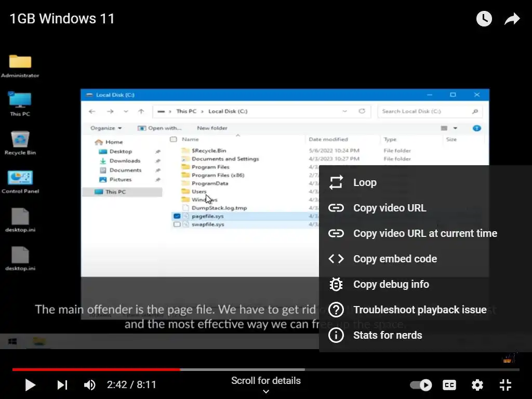This screenshot has width=532, height=399.
Task: Click Local Disk (C:) in the address bar
Action: coord(228,111)
